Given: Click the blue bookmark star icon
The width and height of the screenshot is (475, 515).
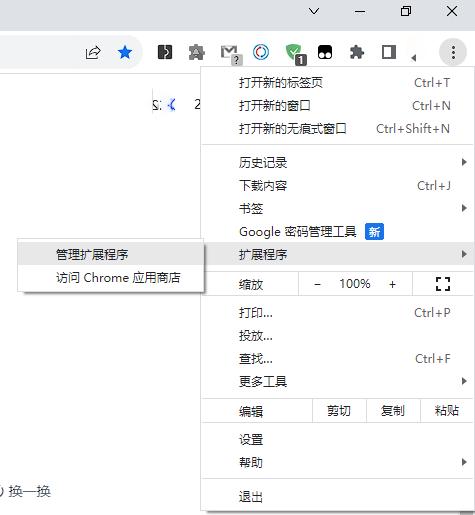Looking at the screenshot, I should [x=125, y=53].
